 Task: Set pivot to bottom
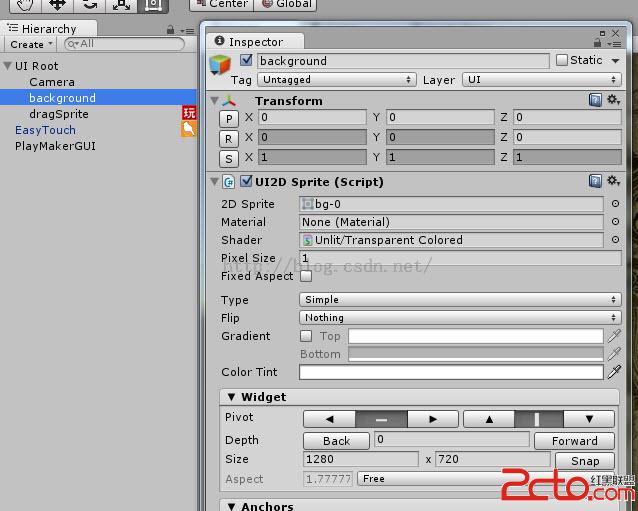[589, 419]
